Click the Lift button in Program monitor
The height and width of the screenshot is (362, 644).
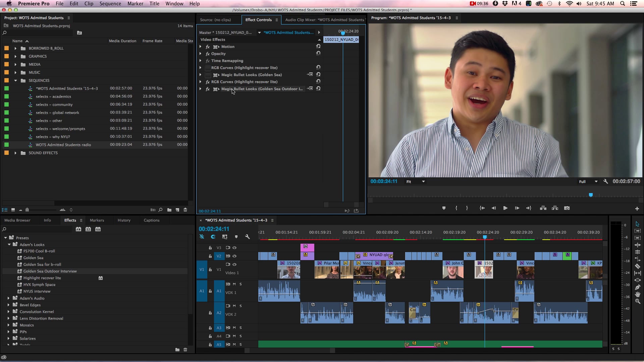pyautogui.click(x=543, y=208)
